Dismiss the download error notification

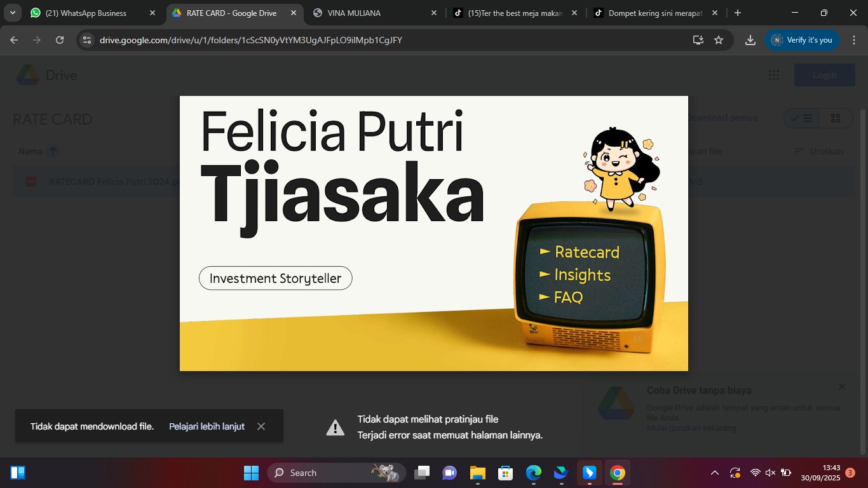click(x=261, y=426)
